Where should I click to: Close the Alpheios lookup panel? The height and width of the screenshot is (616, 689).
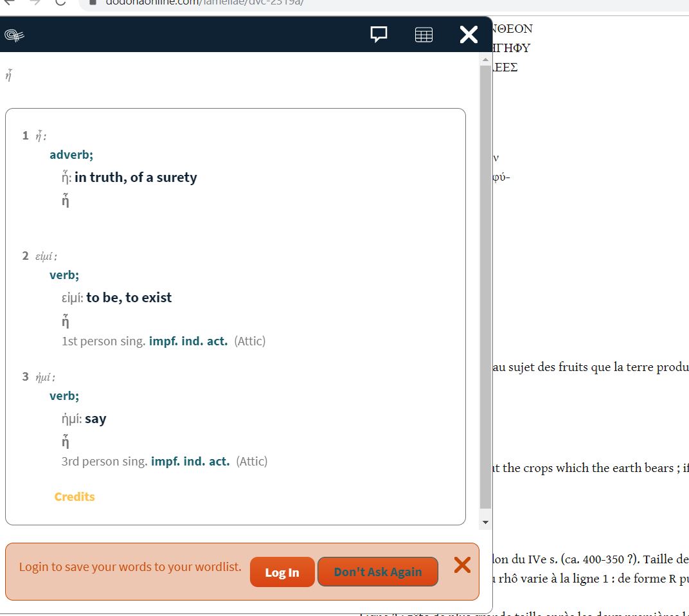click(469, 35)
